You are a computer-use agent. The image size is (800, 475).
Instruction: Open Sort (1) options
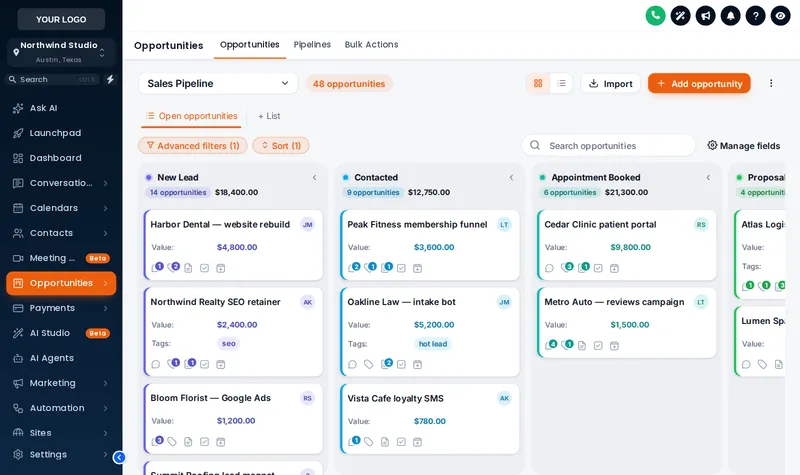281,146
